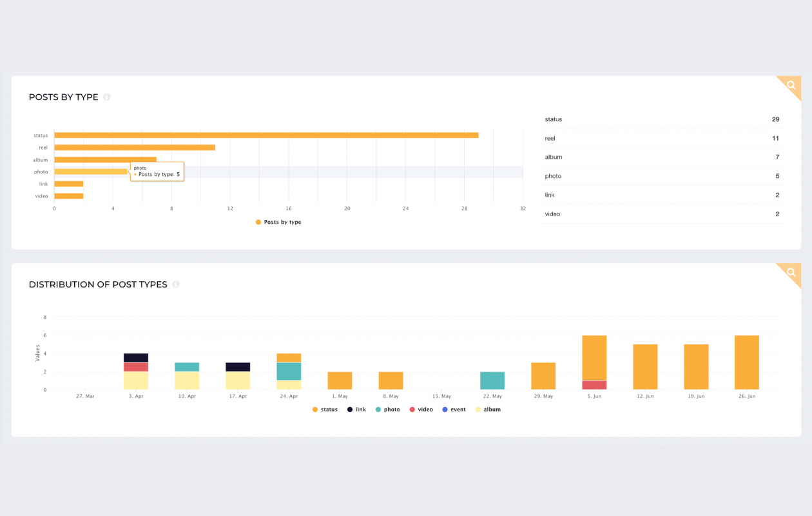Click the 26. Jun status column
This screenshot has width=812, height=516.
[x=747, y=362]
